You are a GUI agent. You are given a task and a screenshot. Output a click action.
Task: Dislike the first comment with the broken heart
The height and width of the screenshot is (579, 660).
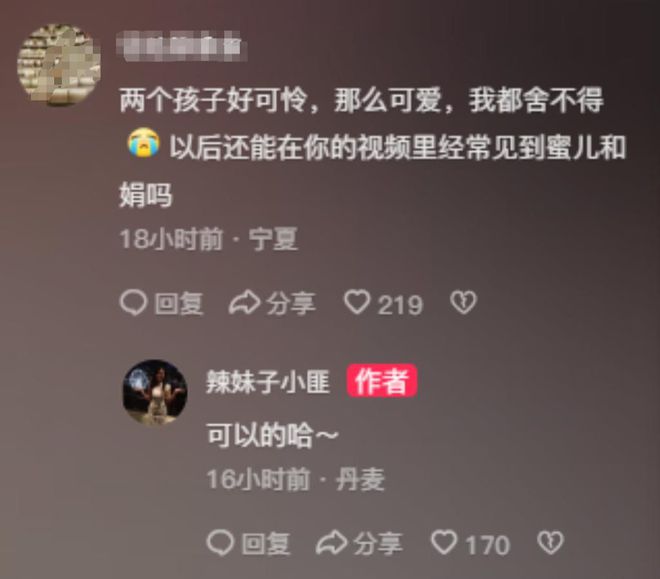(x=463, y=303)
